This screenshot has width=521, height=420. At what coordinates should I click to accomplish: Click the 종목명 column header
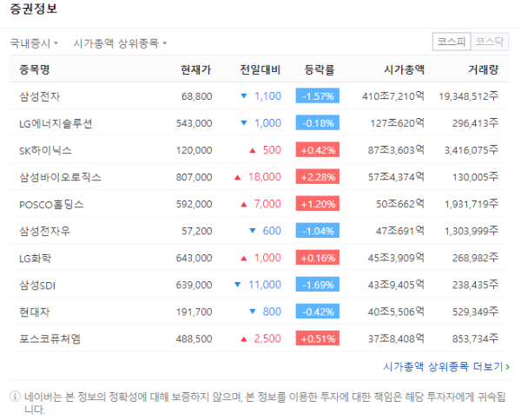coord(35,69)
